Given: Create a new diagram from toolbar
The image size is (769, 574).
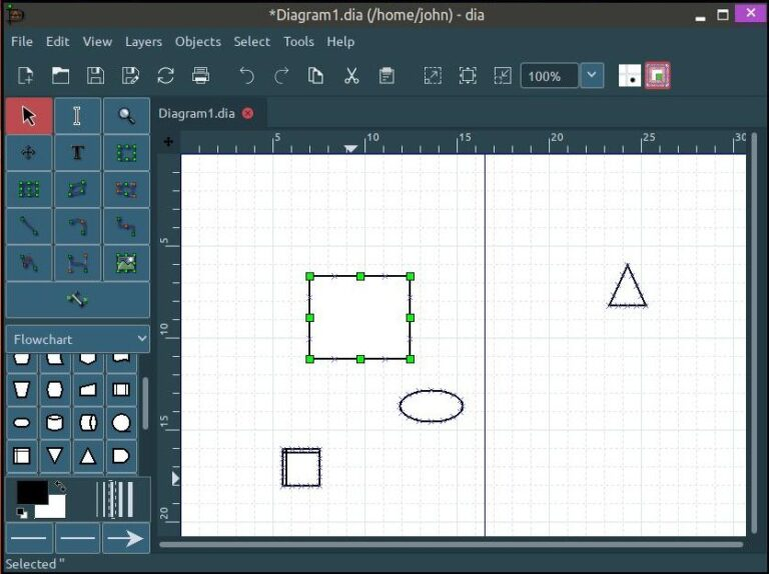Looking at the screenshot, I should coord(26,76).
